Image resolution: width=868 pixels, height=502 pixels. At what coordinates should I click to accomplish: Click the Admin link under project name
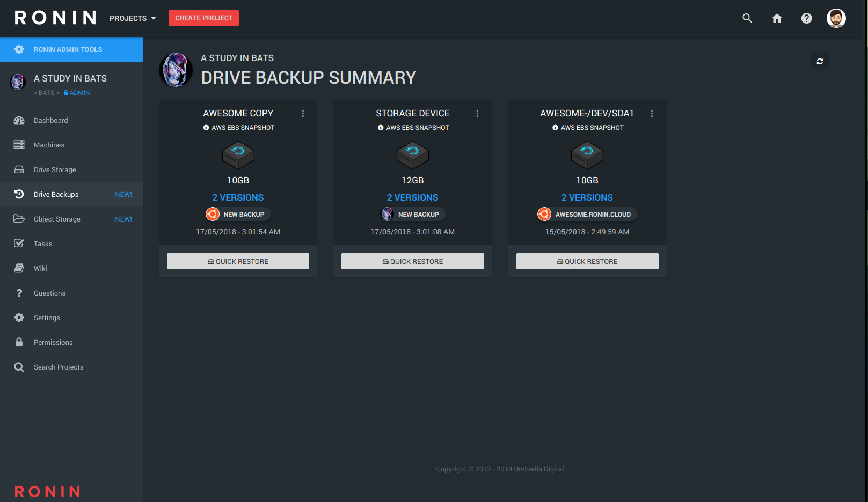[x=77, y=93]
